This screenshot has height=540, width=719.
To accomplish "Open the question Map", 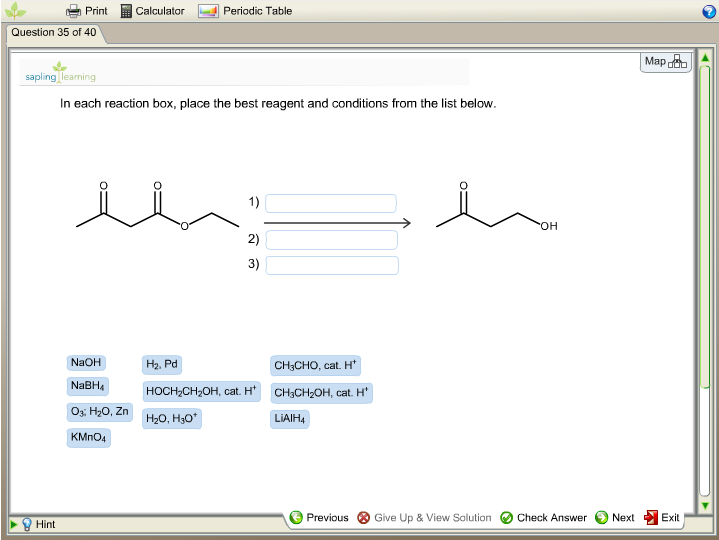I will [665, 61].
